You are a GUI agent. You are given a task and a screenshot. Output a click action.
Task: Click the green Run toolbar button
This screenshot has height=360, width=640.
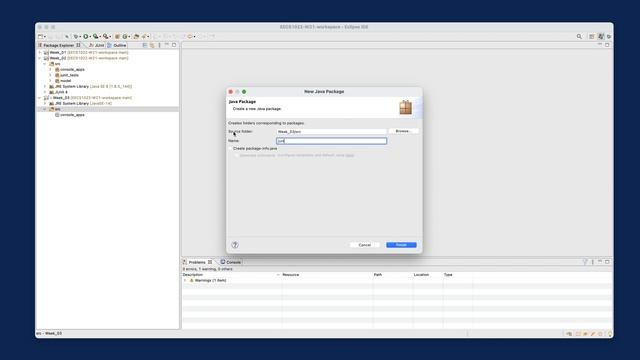click(86, 36)
